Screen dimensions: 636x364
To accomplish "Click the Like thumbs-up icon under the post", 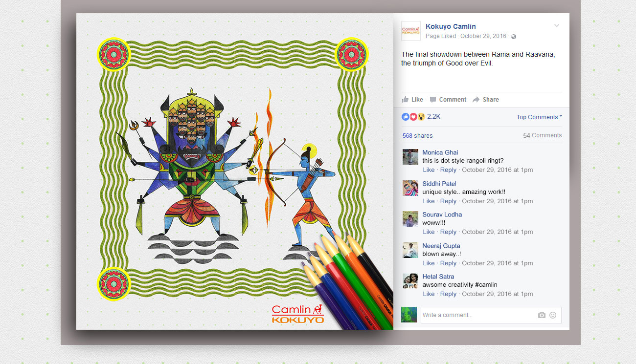I will pyautogui.click(x=405, y=100).
